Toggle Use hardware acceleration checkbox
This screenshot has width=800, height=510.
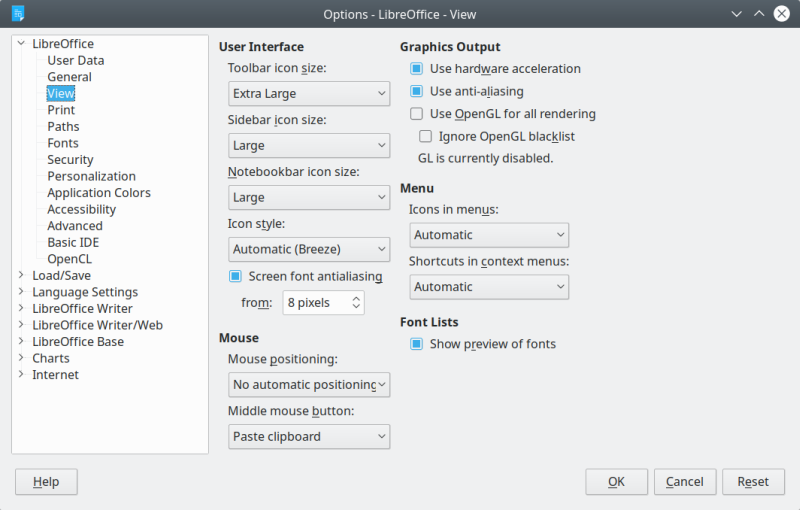416,68
